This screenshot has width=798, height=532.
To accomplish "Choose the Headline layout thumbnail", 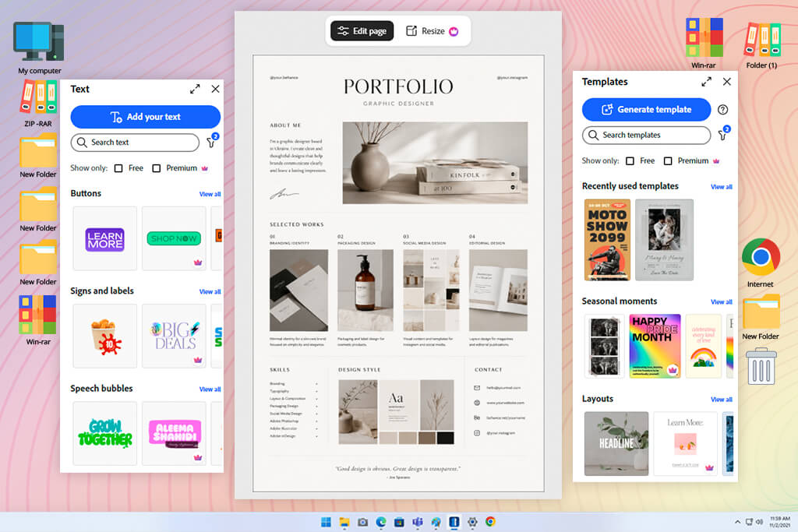I will coord(616,443).
